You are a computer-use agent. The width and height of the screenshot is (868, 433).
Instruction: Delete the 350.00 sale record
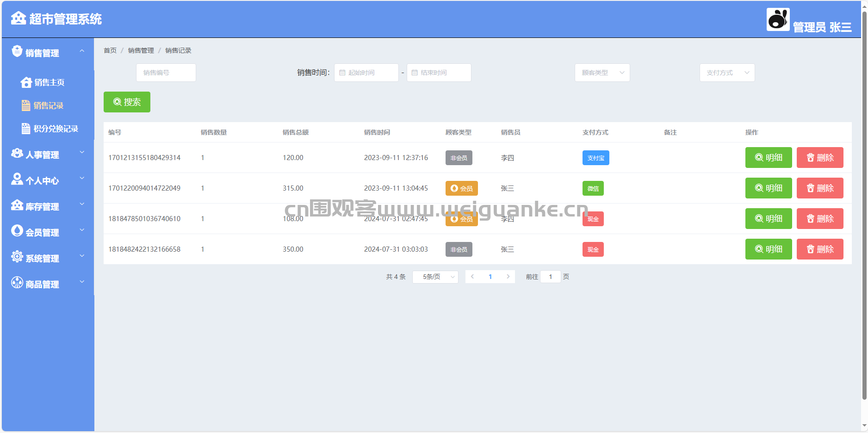(820, 249)
